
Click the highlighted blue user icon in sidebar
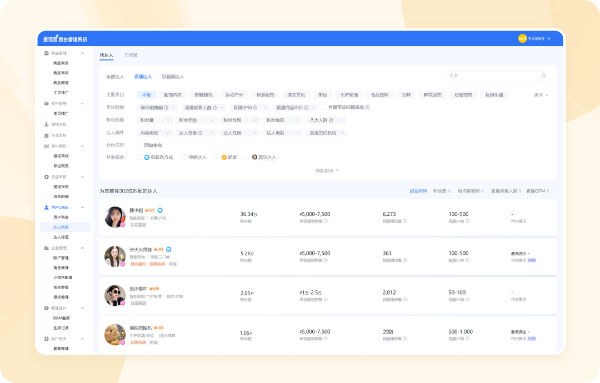point(46,207)
